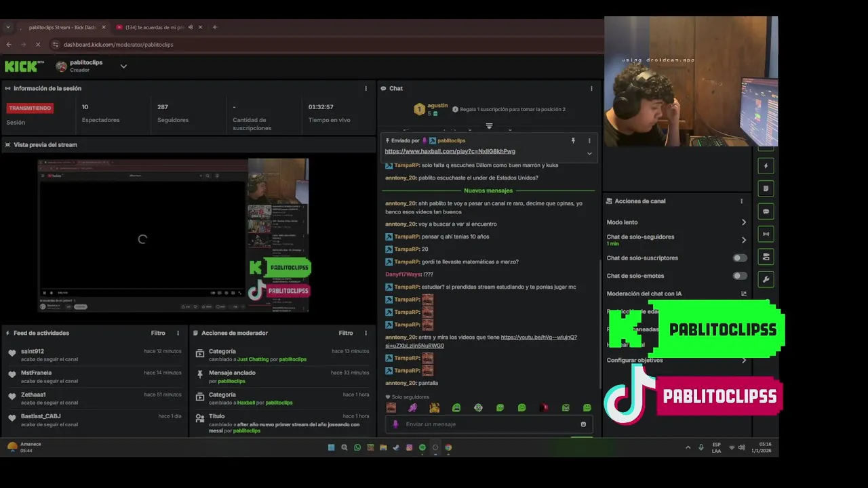Screen dimensions: 868x488
Task: Close the Kick dashboard tab
Action: point(104,27)
